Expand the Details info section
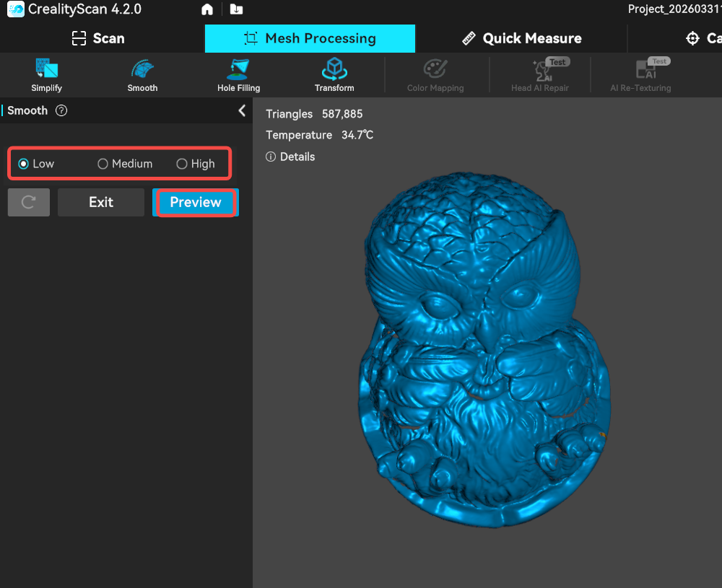 pyautogui.click(x=291, y=157)
